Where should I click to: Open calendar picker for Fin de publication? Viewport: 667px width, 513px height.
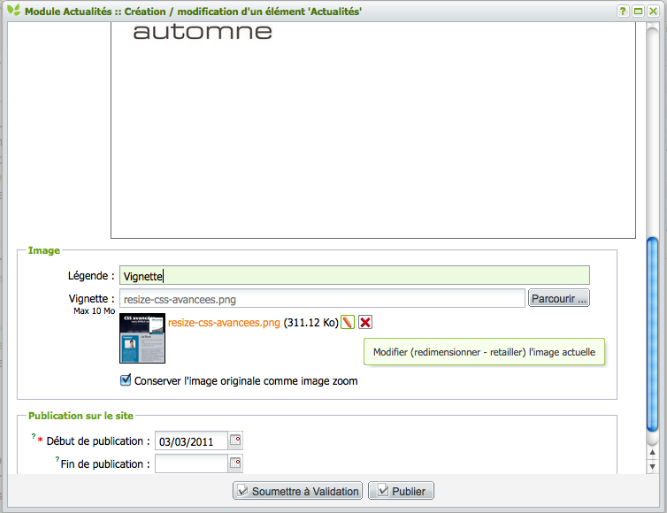tap(236, 463)
